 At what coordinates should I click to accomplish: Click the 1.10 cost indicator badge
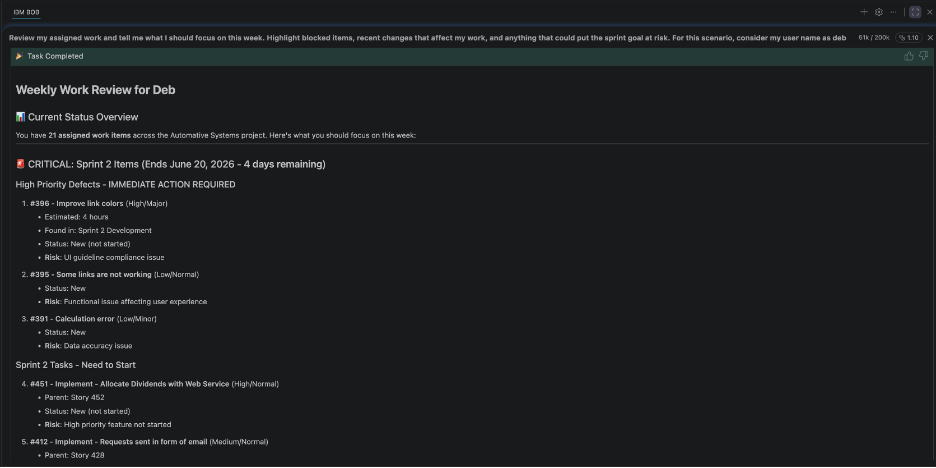909,38
